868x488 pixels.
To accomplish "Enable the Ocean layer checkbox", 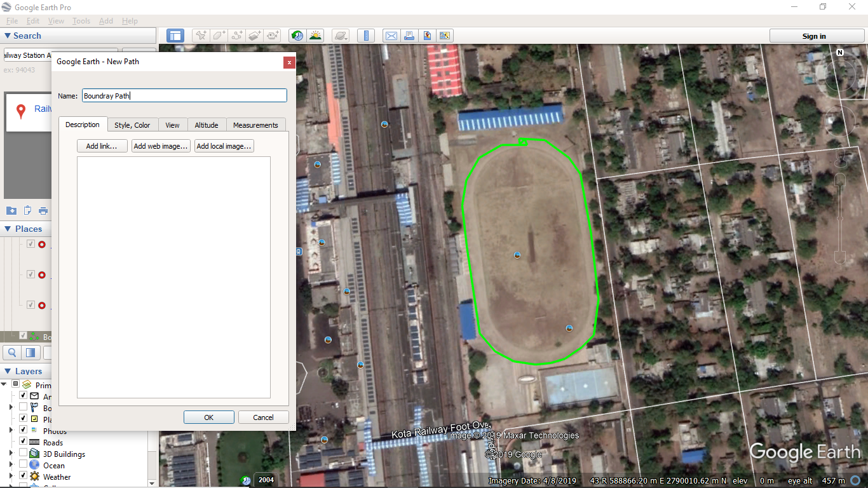I will (24, 465).
